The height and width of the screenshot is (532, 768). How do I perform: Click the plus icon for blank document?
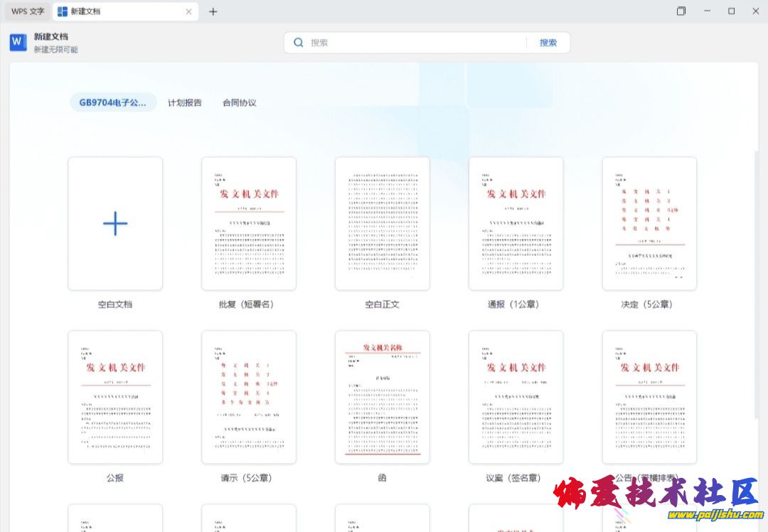115,223
